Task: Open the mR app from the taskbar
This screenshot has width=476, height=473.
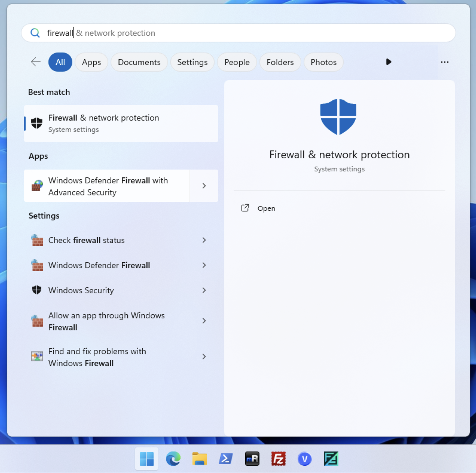Action: [x=252, y=459]
